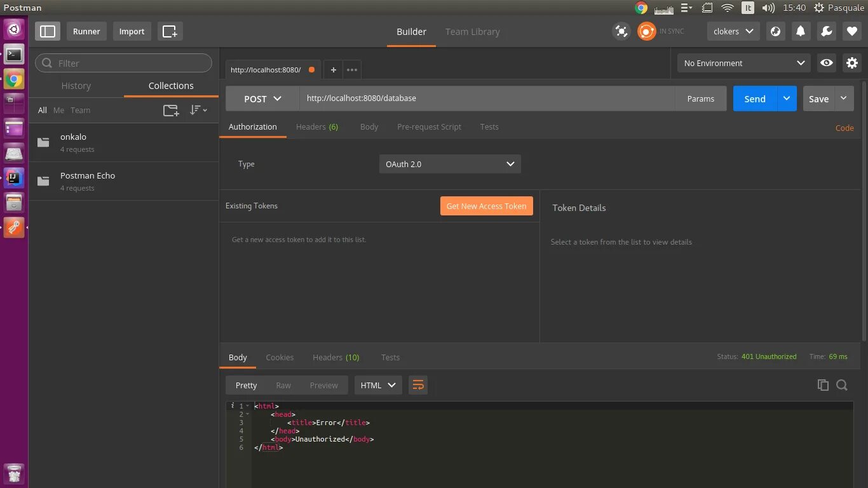Screen dimensions: 868x488
Task: Add a new request tab with plus
Action: tap(333, 70)
